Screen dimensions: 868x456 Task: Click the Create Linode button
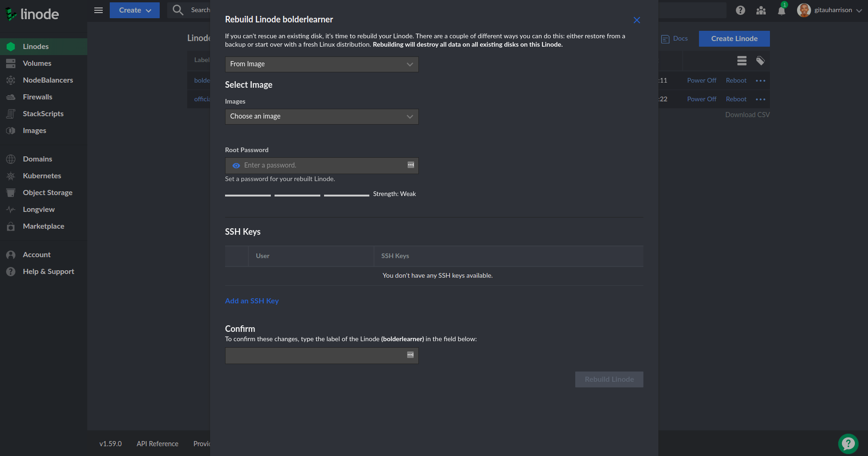tap(734, 39)
